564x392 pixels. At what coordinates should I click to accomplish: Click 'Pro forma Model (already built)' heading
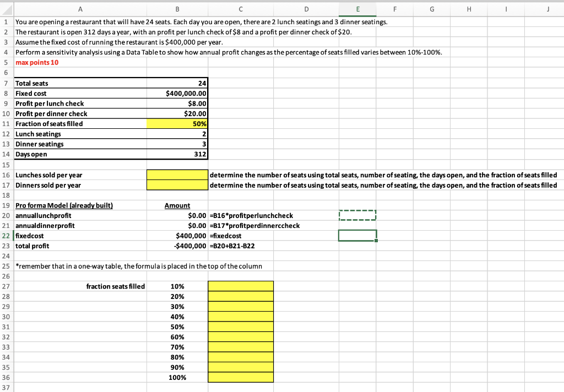click(64, 205)
